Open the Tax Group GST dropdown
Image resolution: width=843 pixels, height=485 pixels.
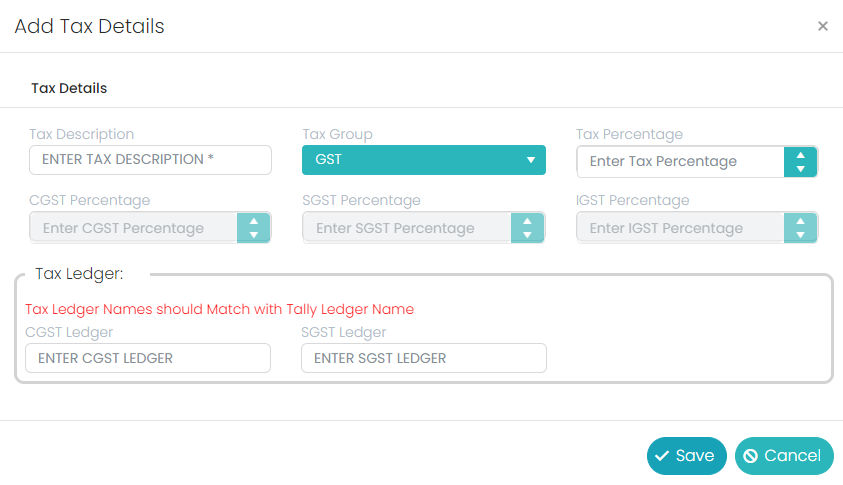(424, 160)
